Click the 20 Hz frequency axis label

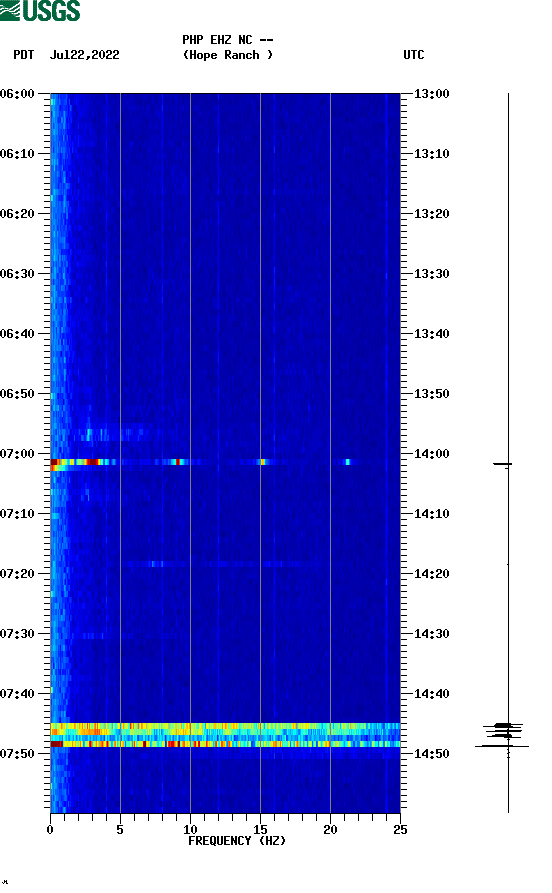point(330,830)
